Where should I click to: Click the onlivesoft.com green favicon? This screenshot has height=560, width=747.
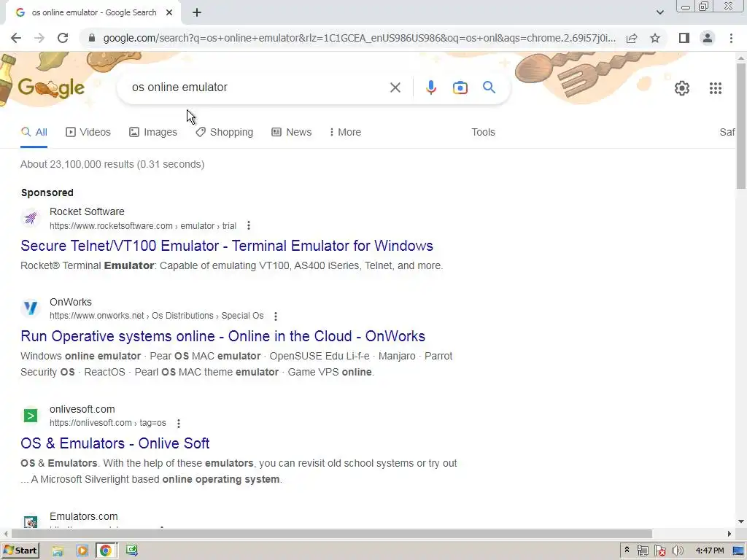pyautogui.click(x=31, y=416)
